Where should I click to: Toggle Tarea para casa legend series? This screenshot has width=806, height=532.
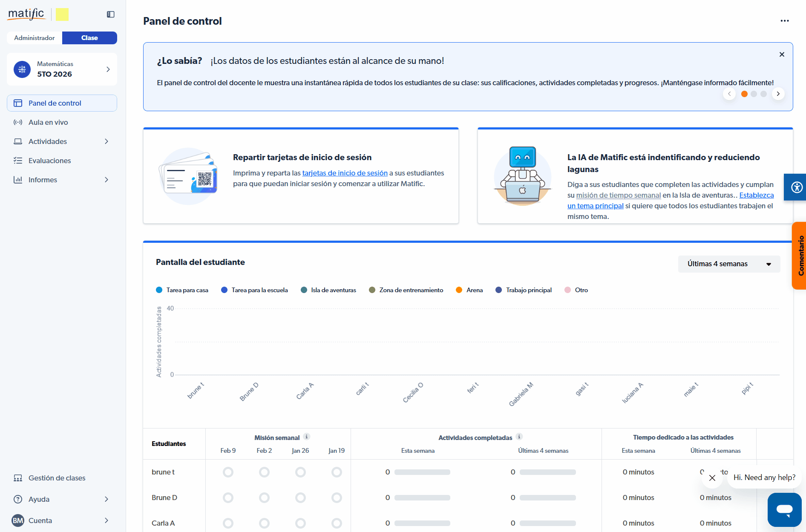(182, 290)
